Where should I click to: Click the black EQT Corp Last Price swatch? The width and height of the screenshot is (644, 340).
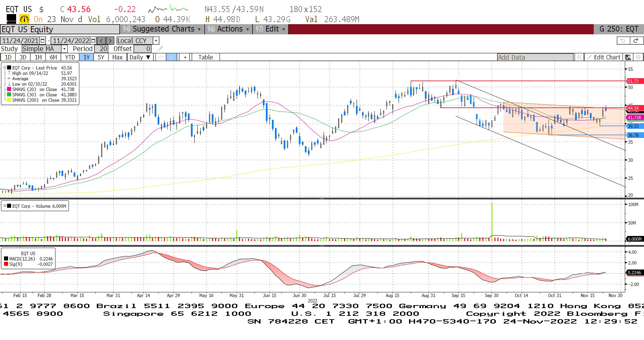(9, 68)
